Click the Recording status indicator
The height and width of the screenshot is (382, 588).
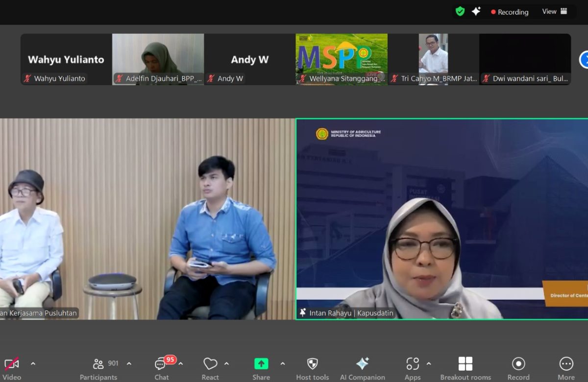point(510,12)
